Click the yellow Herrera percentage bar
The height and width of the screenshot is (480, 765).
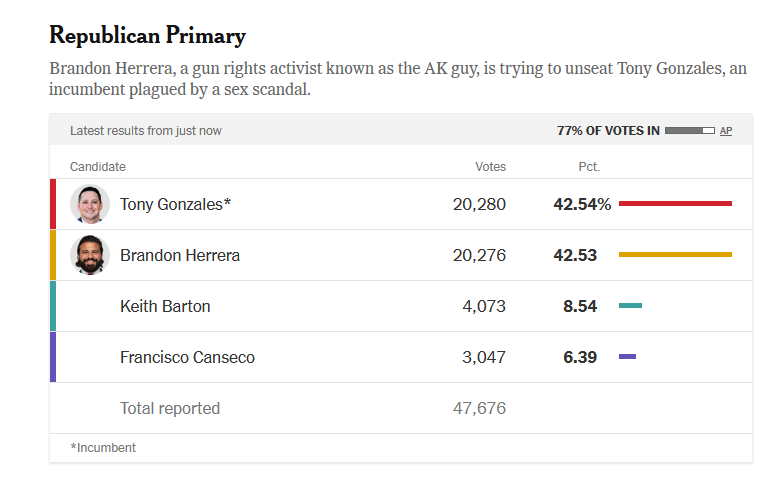(x=675, y=255)
